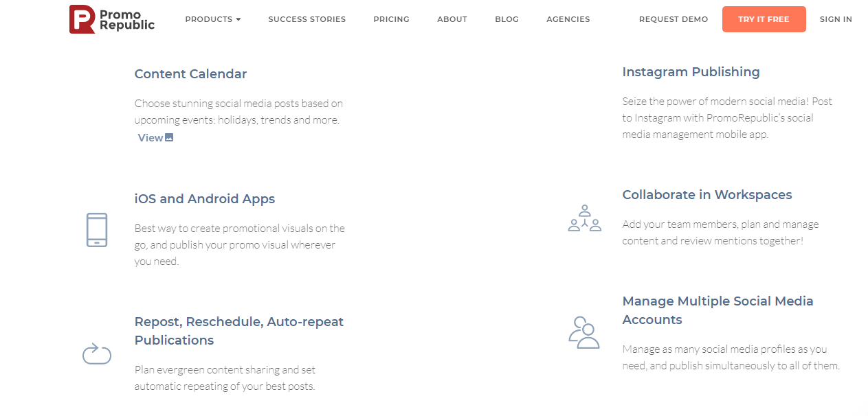
Task: Open the Manage Multiple Social Media Accounts heading
Action: (717, 310)
